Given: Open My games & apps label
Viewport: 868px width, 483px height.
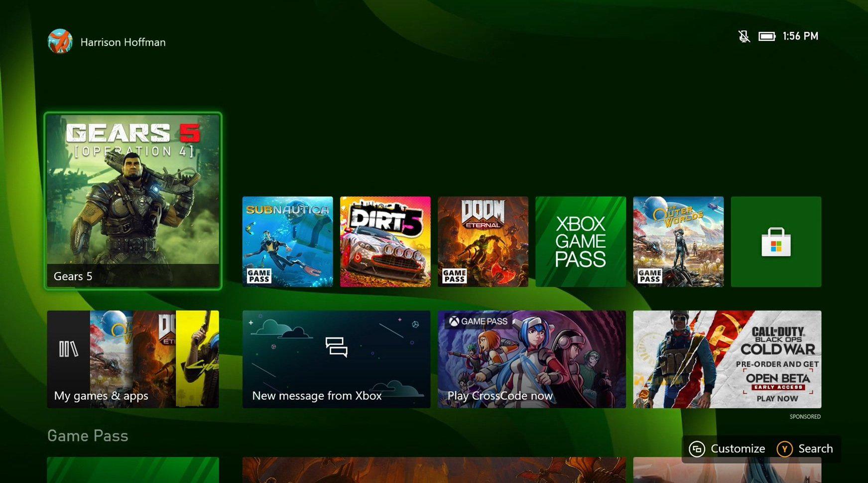Looking at the screenshot, I should 101,396.
